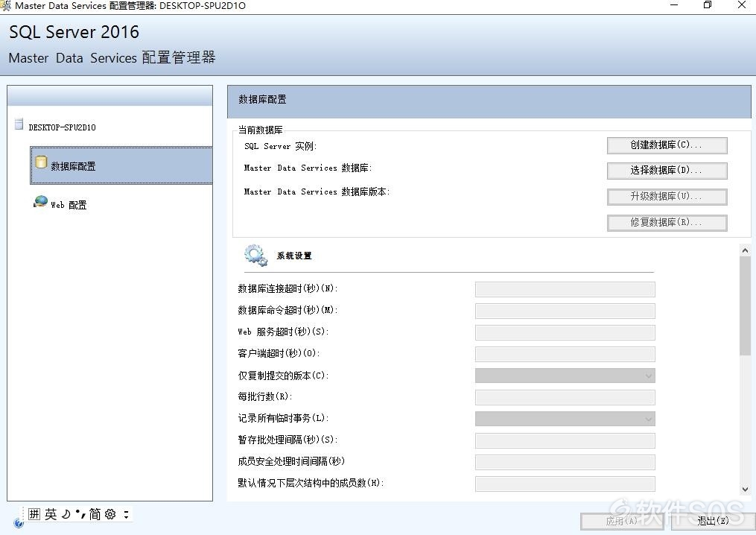Click the app icon in the title bar
756x535 pixels.
click(x=5, y=6)
